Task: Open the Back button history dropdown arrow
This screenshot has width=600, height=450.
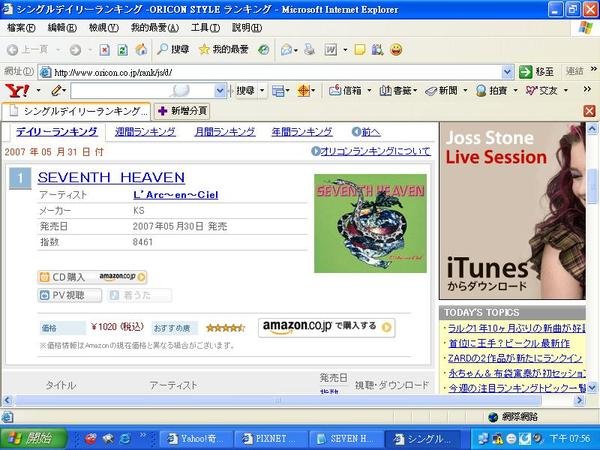Action: (x=58, y=50)
